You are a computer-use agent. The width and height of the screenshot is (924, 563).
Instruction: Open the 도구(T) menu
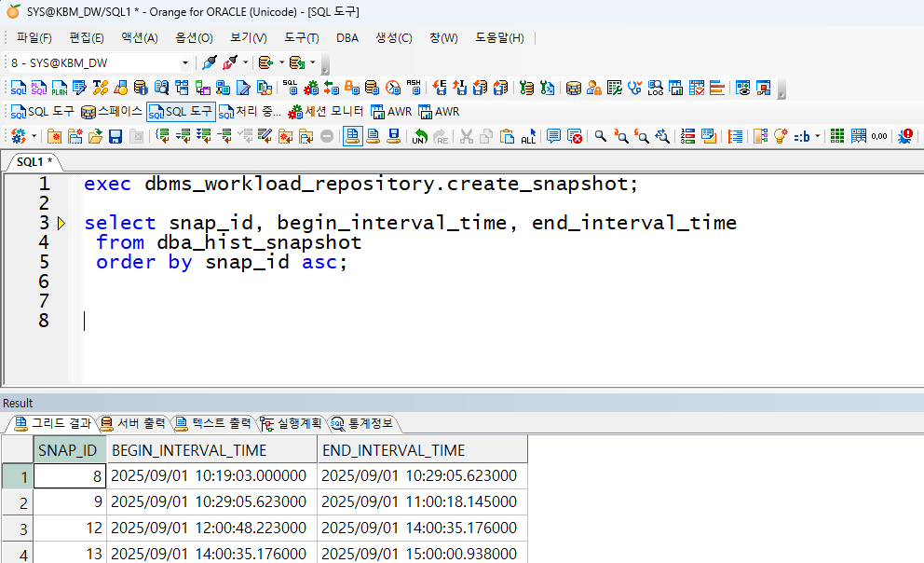(302, 38)
